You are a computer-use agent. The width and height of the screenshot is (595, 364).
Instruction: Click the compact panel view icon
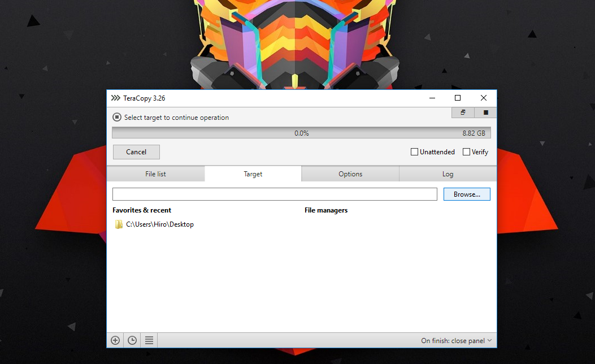(x=463, y=112)
